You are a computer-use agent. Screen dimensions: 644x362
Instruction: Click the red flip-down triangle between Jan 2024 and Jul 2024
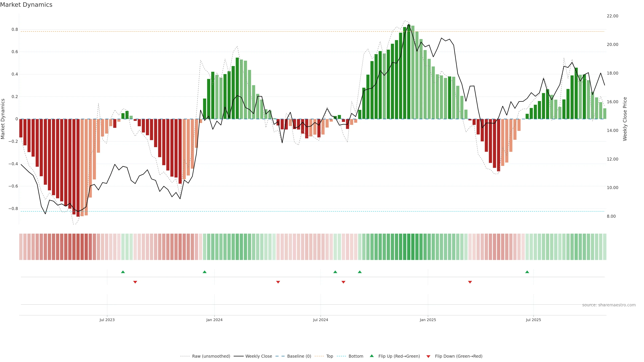278,282
